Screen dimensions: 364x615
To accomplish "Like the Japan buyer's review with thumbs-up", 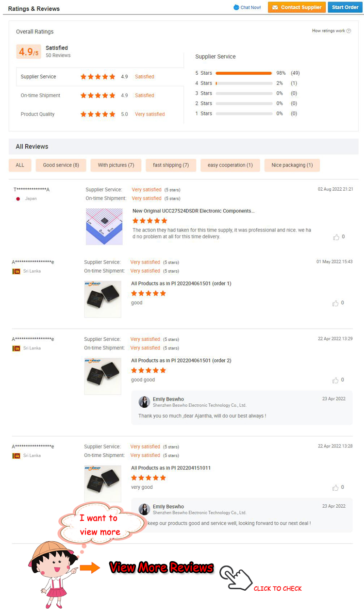I will [x=336, y=237].
